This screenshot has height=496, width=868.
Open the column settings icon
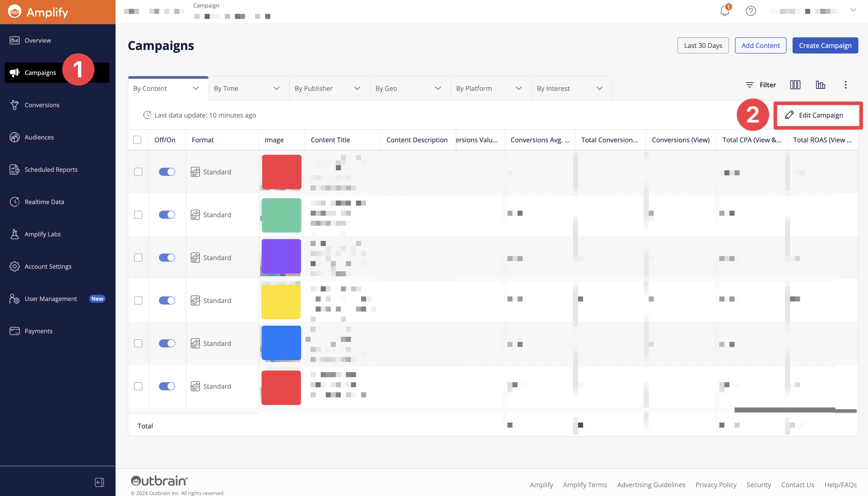click(795, 85)
